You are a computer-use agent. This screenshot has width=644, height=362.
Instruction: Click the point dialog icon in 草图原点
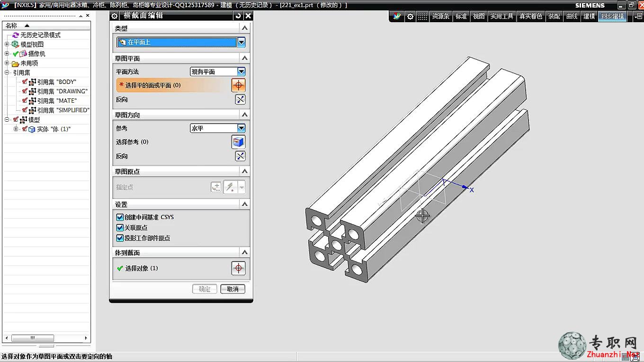click(216, 187)
